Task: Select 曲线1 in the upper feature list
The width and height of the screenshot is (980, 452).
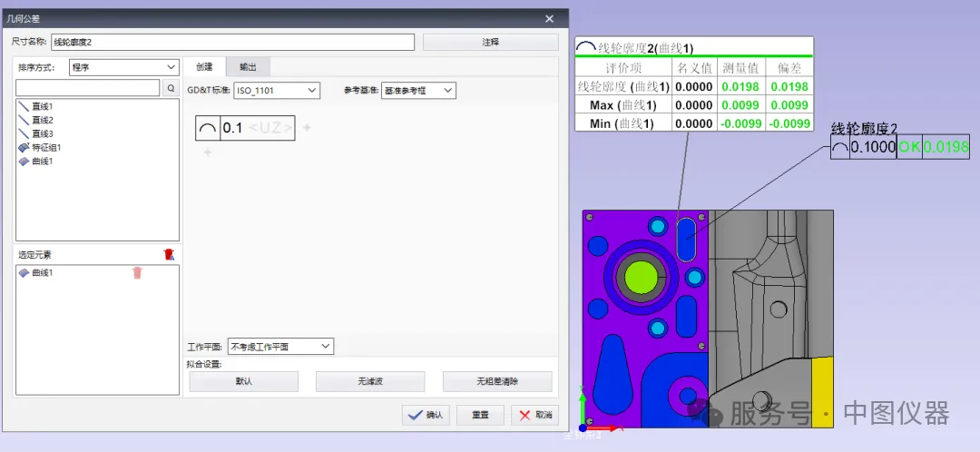Action: click(x=42, y=161)
